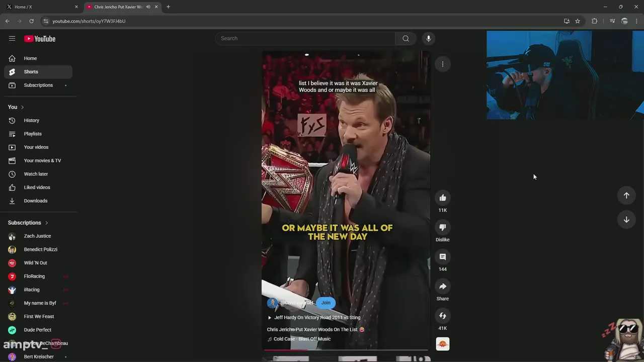Image resolution: width=644 pixels, height=362 pixels.
Task: Open a new browser tab
Action: [x=168, y=7]
